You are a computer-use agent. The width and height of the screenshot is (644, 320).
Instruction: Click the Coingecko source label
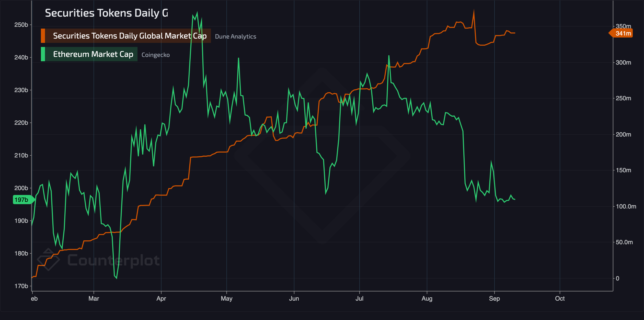[x=155, y=55]
